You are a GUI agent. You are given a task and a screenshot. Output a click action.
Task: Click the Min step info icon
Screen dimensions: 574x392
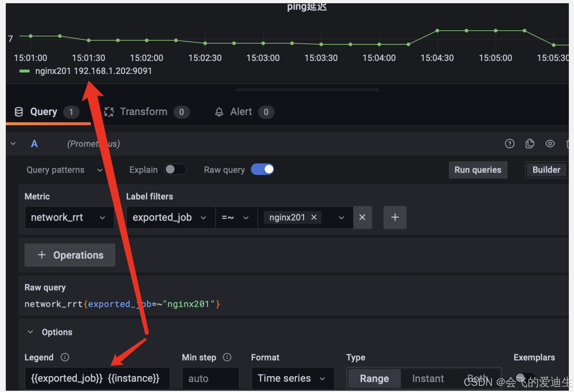(x=227, y=357)
